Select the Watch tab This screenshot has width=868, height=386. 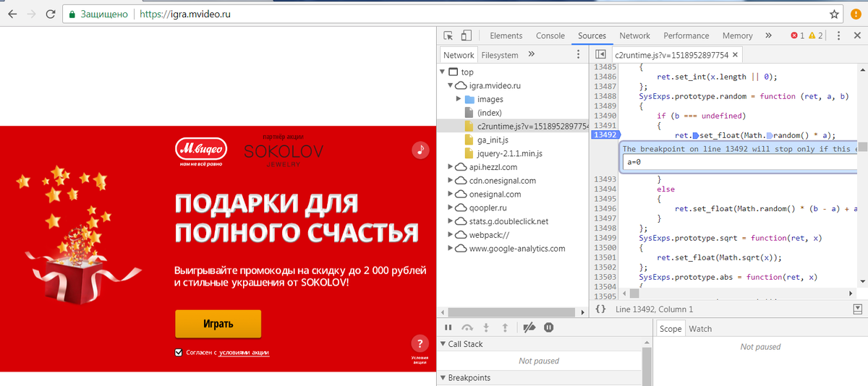pyautogui.click(x=700, y=329)
